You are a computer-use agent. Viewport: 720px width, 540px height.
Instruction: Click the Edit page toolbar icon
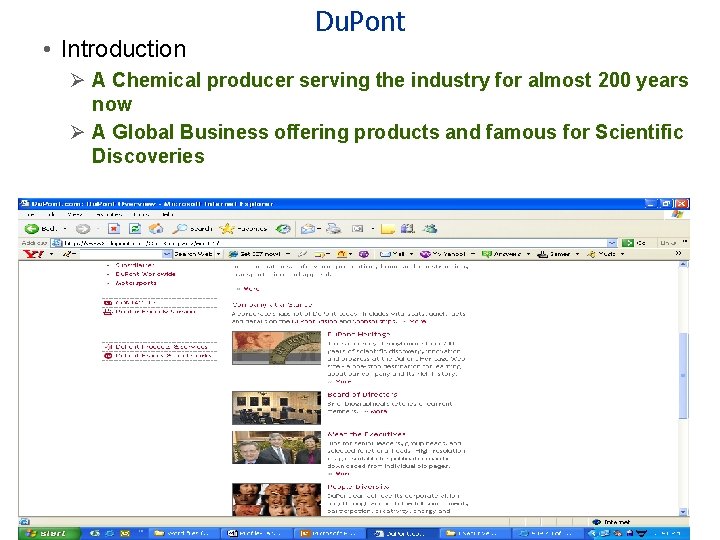point(358,229)
